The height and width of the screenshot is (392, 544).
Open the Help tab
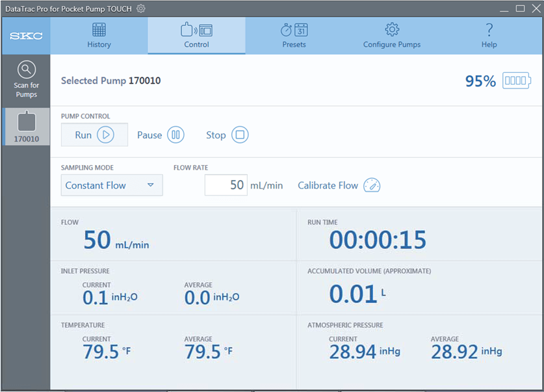[489, 36]
